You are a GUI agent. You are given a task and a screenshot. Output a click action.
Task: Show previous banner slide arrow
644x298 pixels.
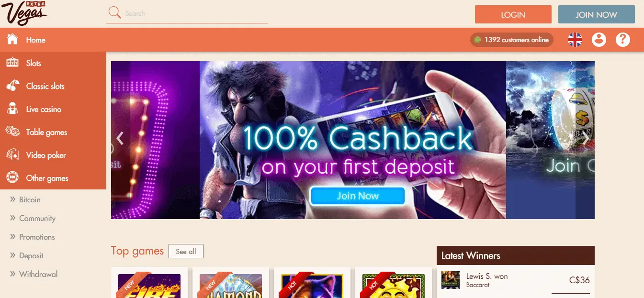click(x=120, y=138)
